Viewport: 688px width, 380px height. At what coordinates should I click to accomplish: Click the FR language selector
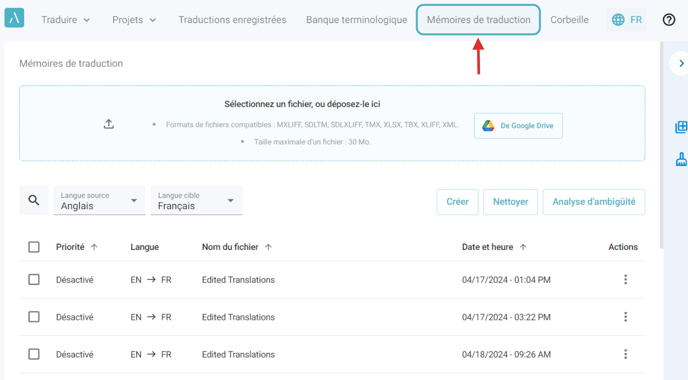627,20
